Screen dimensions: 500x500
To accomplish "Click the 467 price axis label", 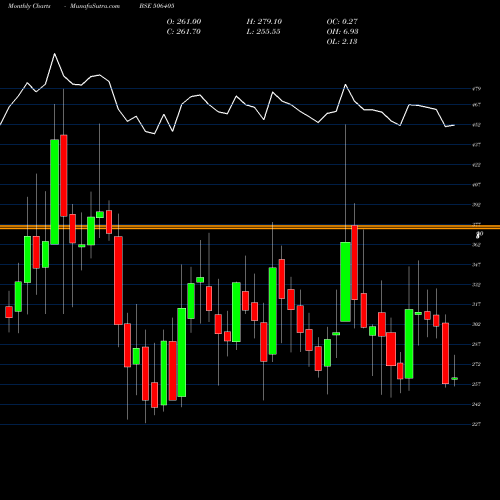I will click(477, 105).
